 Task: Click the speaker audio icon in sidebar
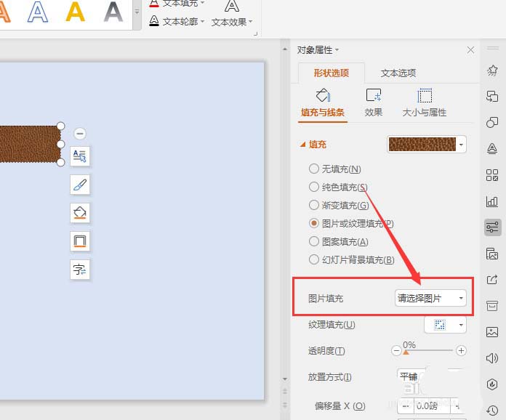pyautogui.click(x=492, y=358)
